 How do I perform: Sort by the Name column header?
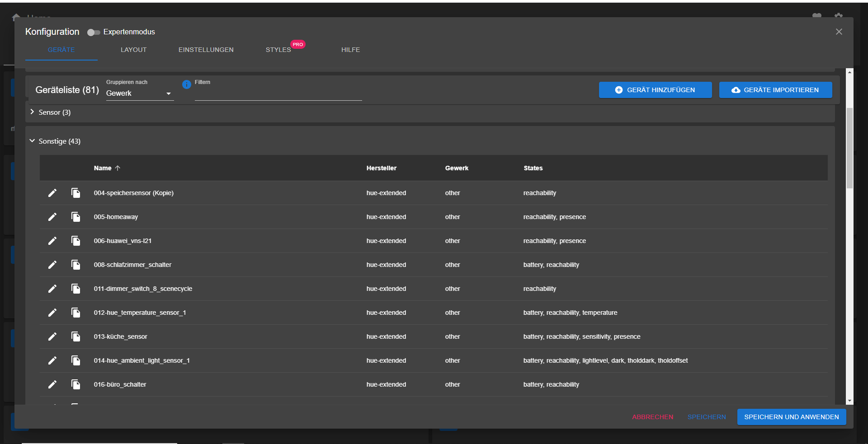[107, 168]
